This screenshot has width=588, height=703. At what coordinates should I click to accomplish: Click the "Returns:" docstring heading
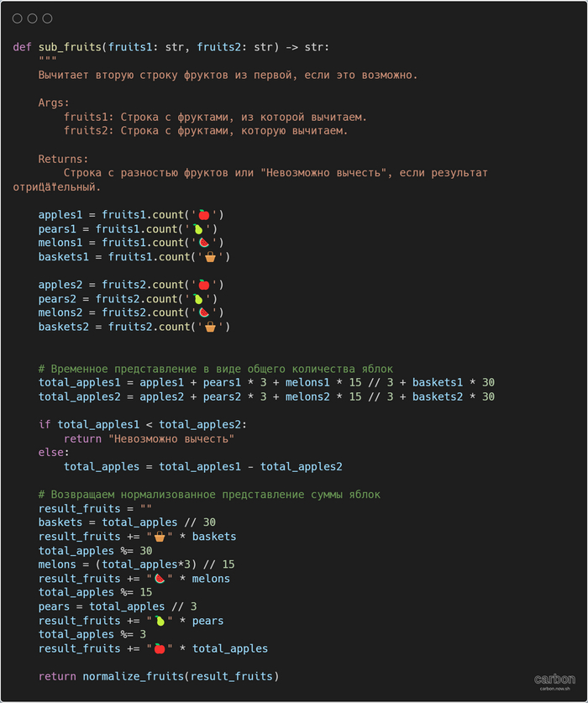(63, 159)
